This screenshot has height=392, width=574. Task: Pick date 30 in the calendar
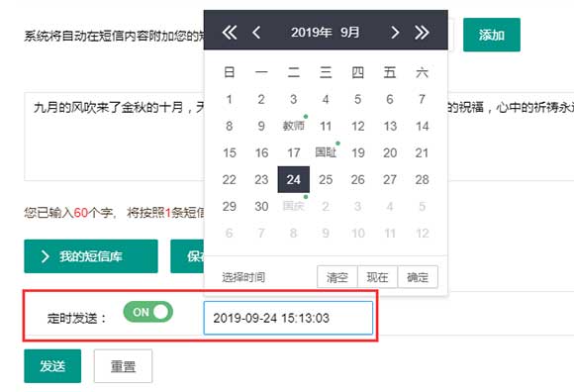[261, 206]
